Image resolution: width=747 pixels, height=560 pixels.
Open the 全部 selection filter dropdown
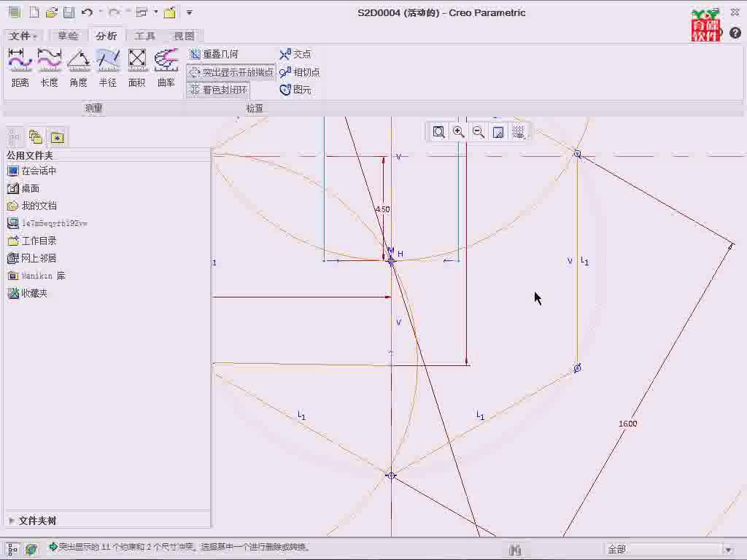point(670,550)
